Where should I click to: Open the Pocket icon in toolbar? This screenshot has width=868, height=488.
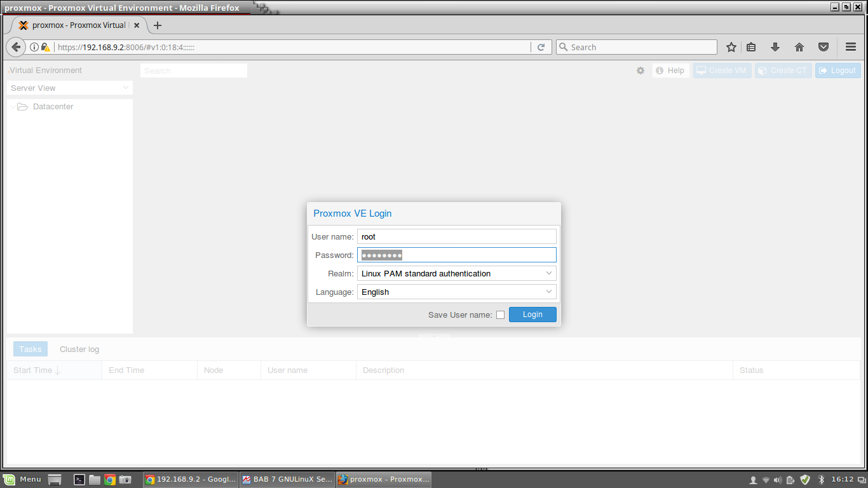pos(824,47)
